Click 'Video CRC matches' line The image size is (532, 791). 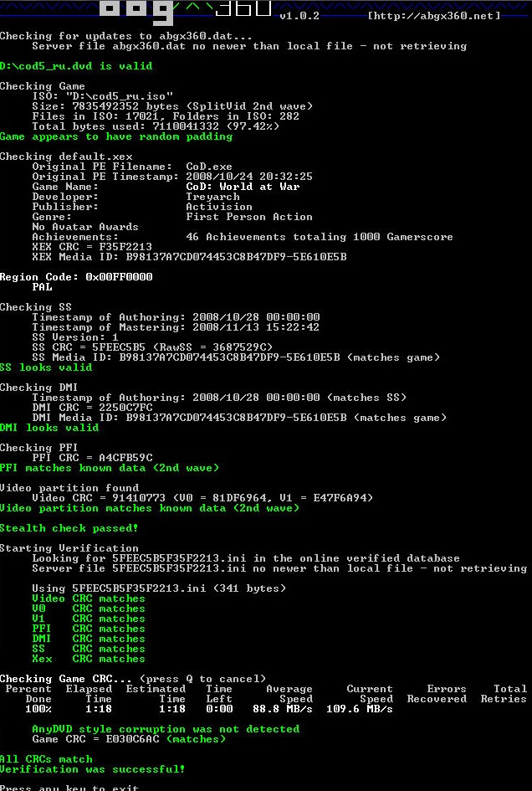click(88, 598)
